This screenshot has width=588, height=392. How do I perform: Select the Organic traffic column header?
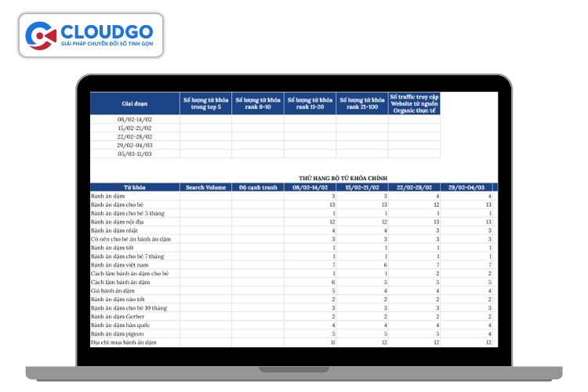coord(414,103)
